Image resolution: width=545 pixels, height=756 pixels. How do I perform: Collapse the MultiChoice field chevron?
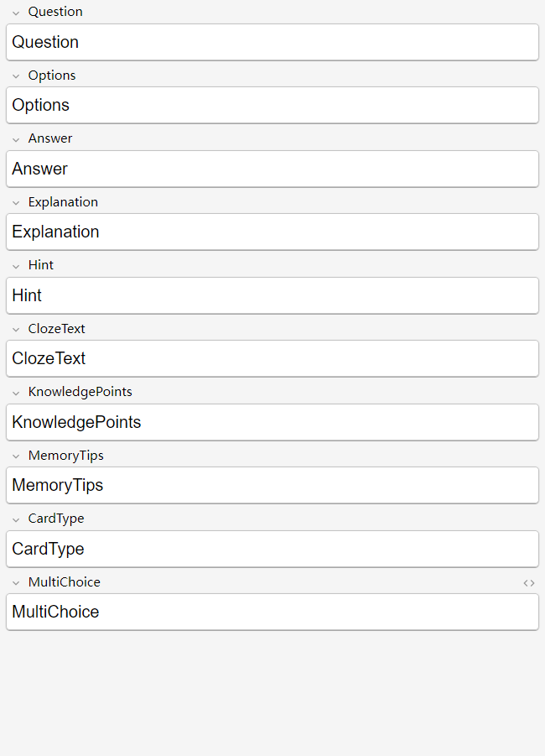[16, 583]
